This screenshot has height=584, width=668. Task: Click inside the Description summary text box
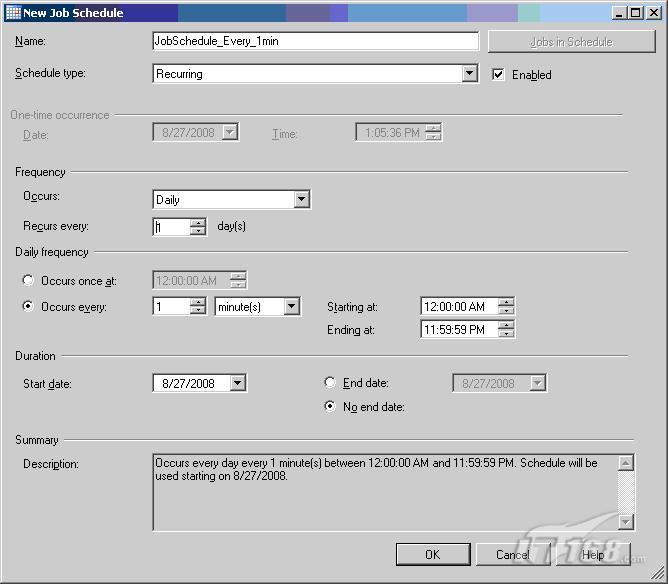pyautogui.click(x=385, y=492)
